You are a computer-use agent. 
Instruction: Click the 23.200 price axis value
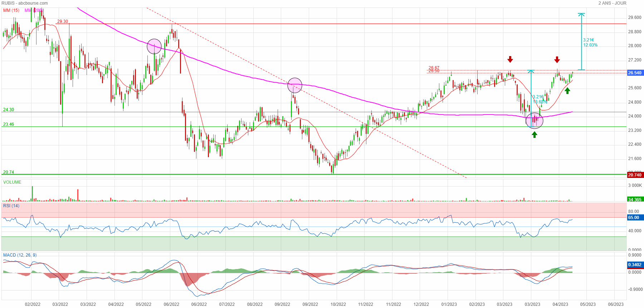pyautogui.click(x=635, y=130)
